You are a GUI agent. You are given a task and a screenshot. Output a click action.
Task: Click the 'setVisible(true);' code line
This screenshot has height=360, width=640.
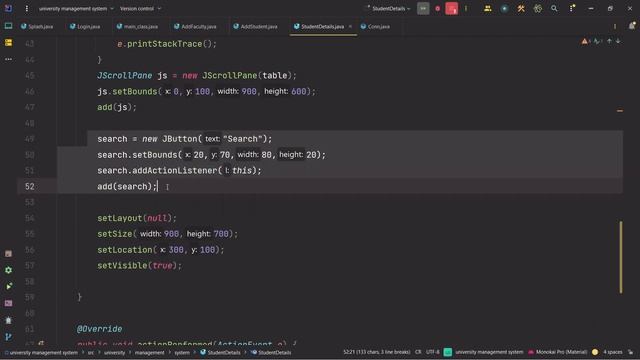[x=140, y=266]
